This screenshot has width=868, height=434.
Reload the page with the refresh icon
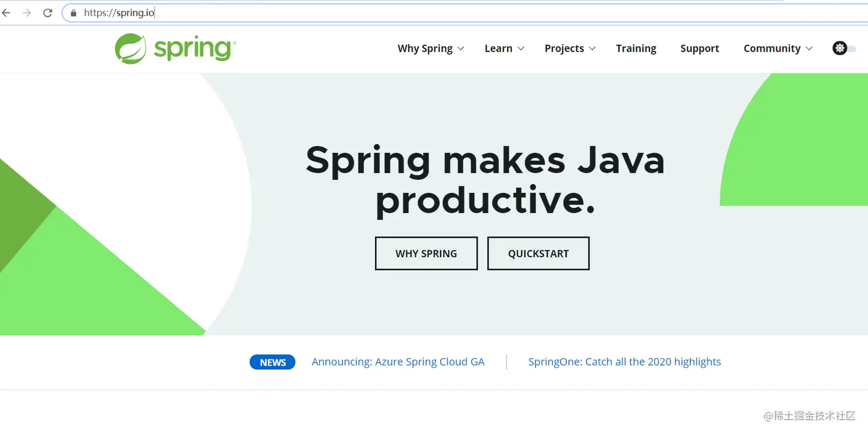coord(48,13)
